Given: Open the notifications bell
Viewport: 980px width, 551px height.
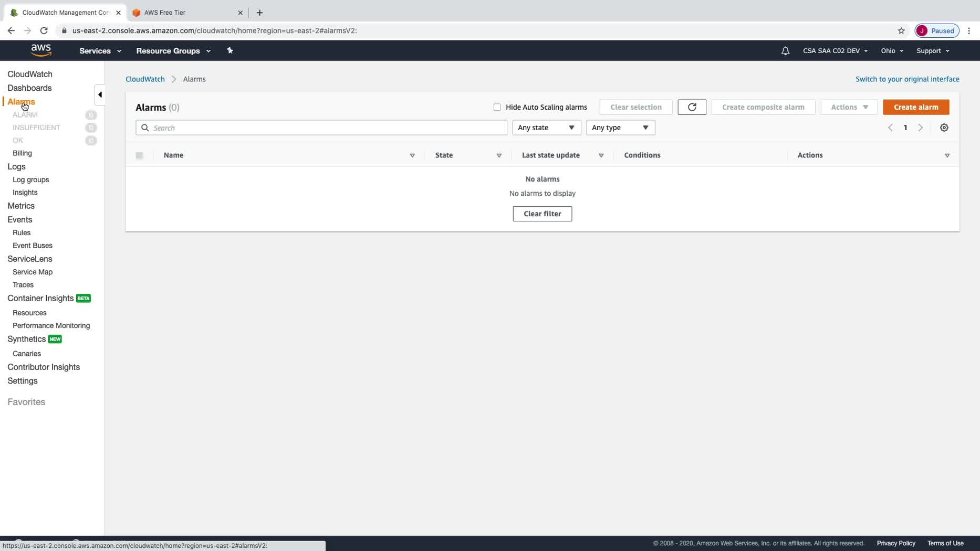Looking at the screenshot, I should pyautogui.click(x=785, y=51).
